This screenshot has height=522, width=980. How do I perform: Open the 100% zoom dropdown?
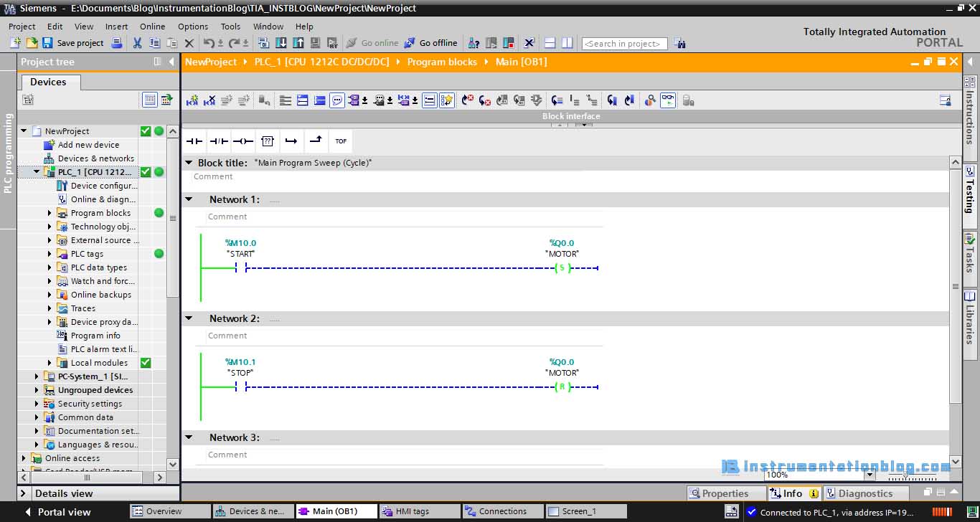click(870, 475)
